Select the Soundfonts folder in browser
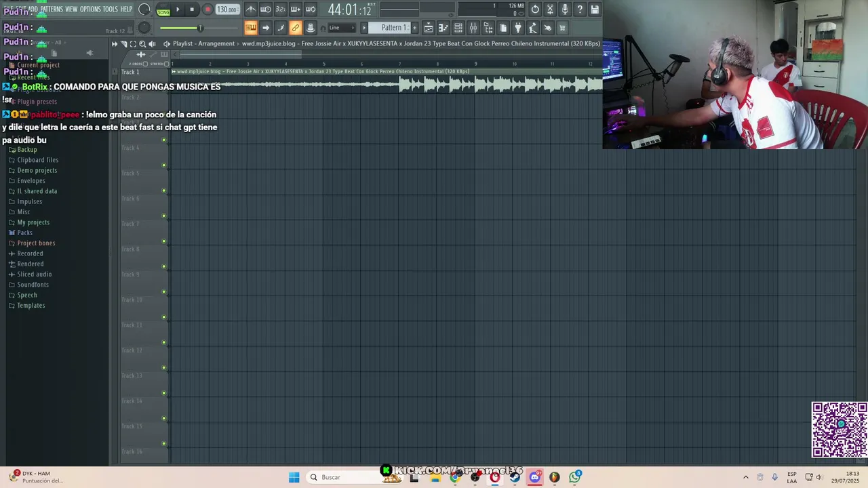 point(33,285)
